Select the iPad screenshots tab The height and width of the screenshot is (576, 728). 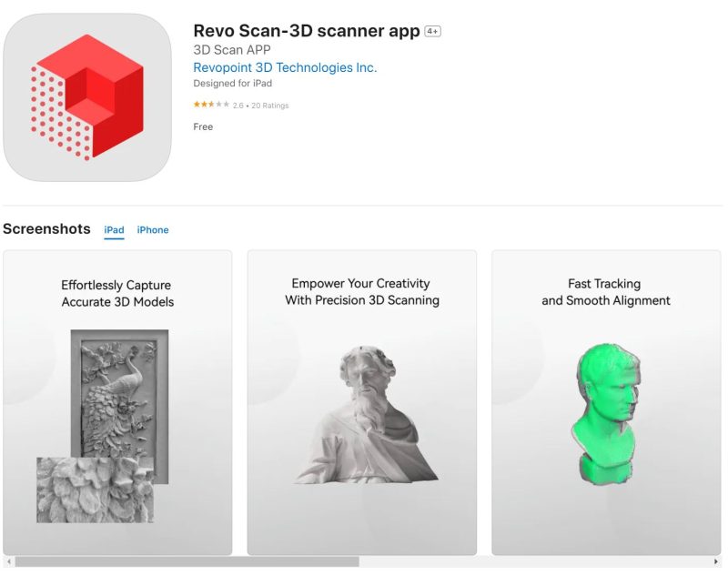[x=114, y=229]
